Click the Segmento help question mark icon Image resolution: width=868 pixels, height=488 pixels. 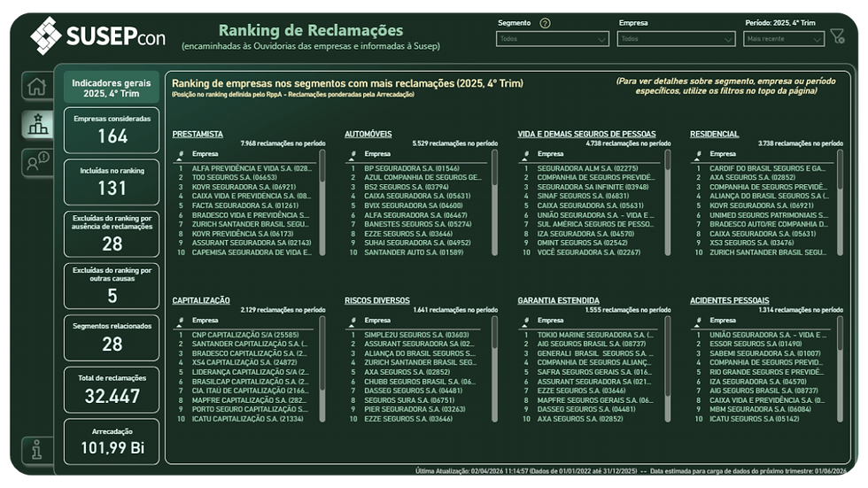coord(545,23)
